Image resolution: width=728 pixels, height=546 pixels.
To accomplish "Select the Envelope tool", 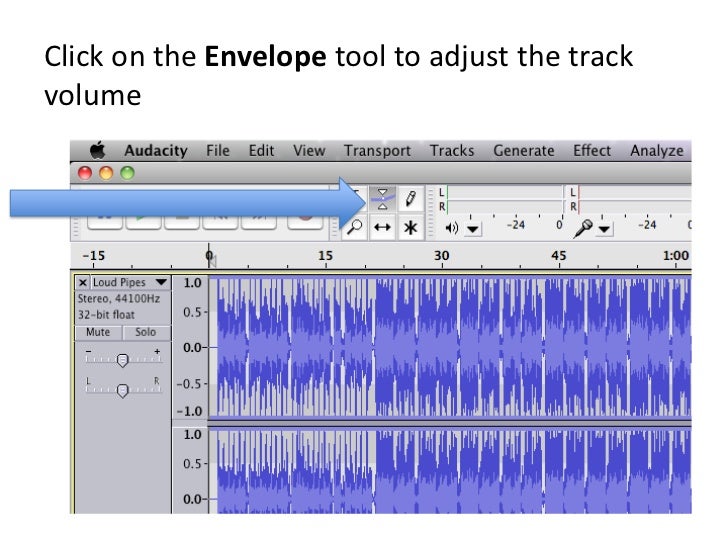I will (x=383, y=200).
